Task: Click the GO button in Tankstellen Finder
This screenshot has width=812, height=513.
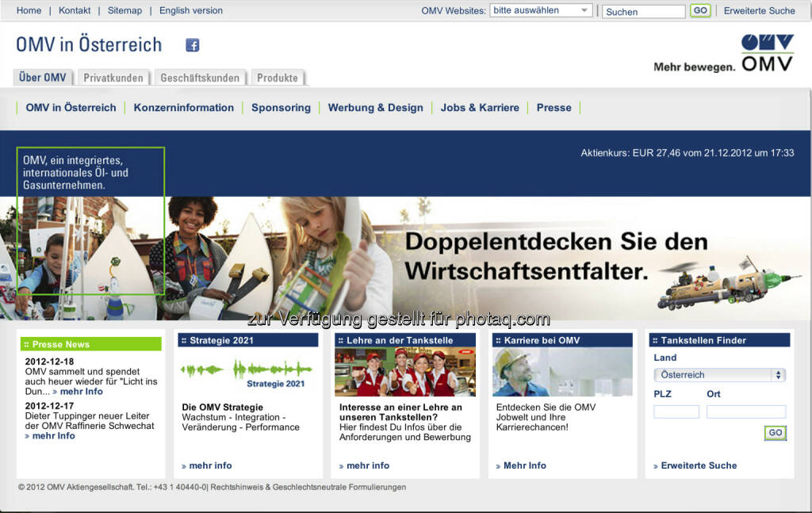Action: pyautogui.click(x=775, y=433)
